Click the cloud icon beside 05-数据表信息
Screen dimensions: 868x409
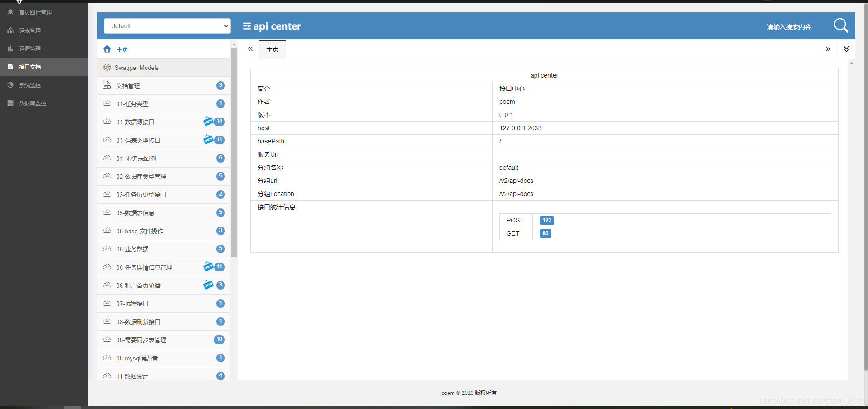point(107,212)
